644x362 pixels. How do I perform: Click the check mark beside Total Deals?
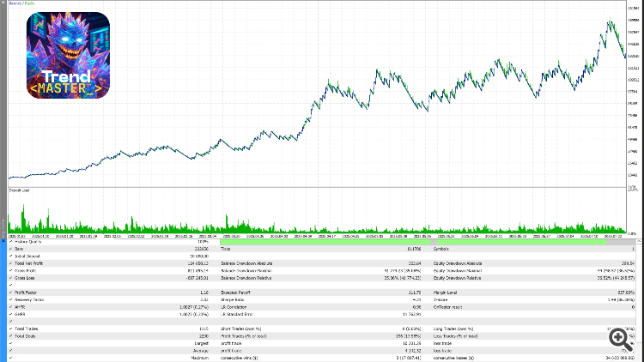[x=10, y=336]
